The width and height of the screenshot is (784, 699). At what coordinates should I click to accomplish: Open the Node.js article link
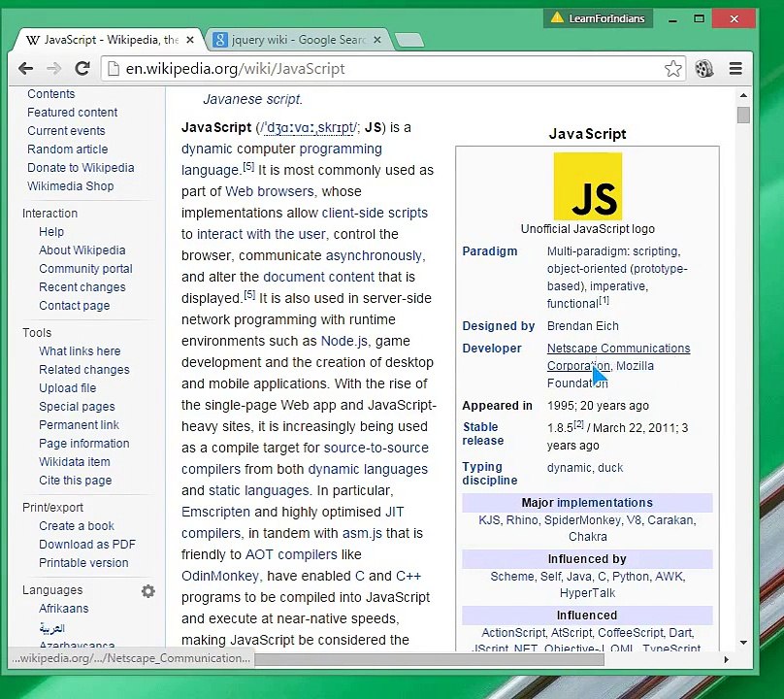(344, 341)
